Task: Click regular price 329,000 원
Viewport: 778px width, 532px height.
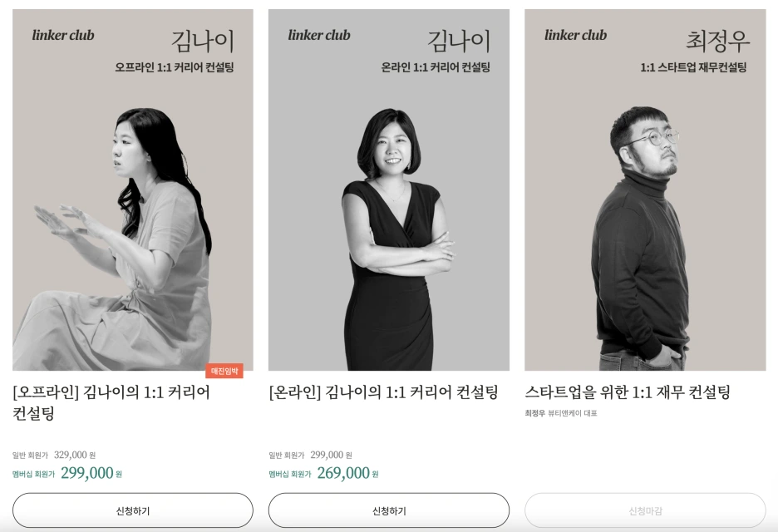Action: click(75, 455)
